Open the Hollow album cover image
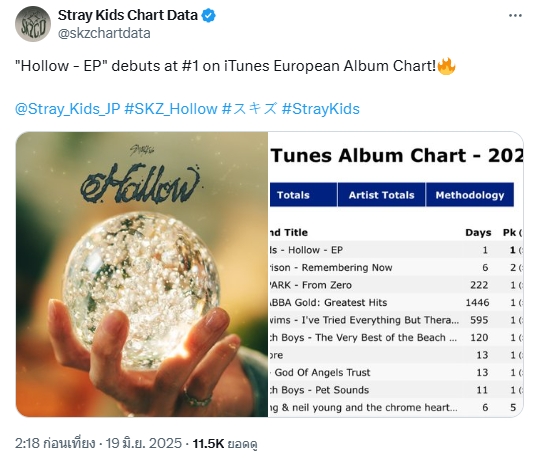 (x=142, y=274)
